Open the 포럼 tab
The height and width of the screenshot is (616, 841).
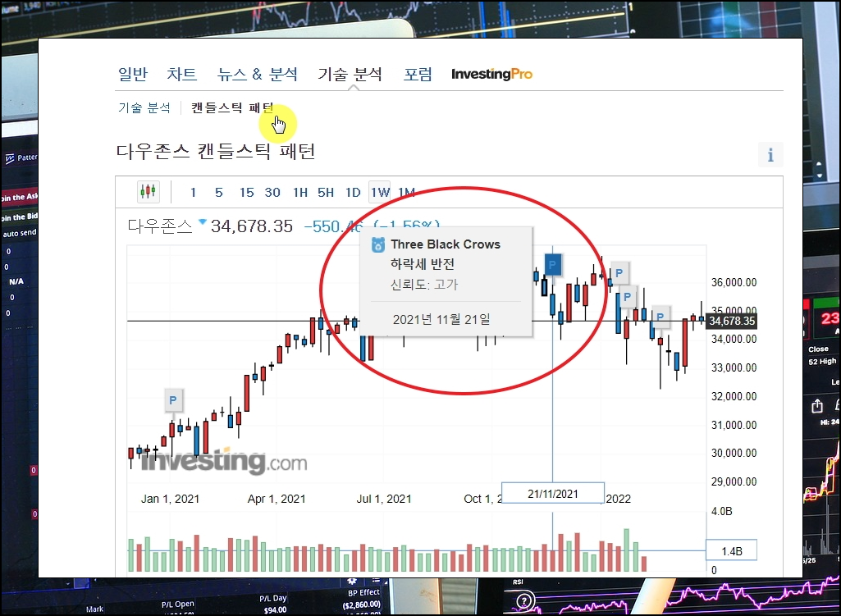pyautogui.click(x=418, y=74)
